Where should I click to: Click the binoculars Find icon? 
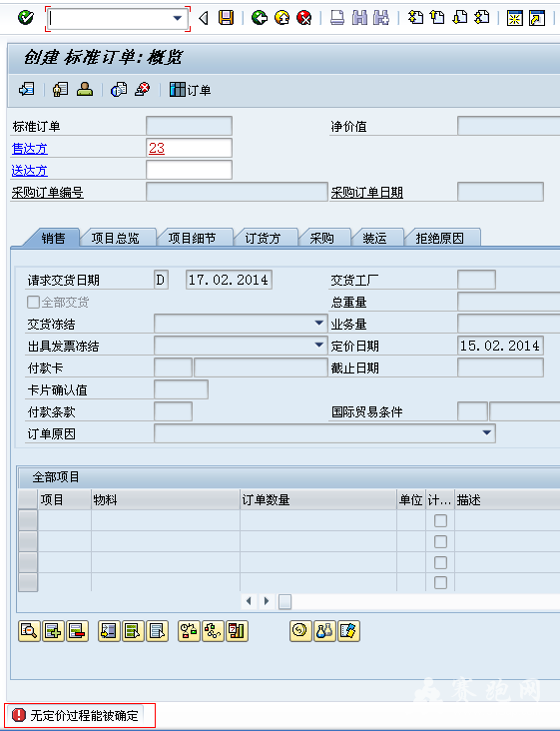[359, 18]
